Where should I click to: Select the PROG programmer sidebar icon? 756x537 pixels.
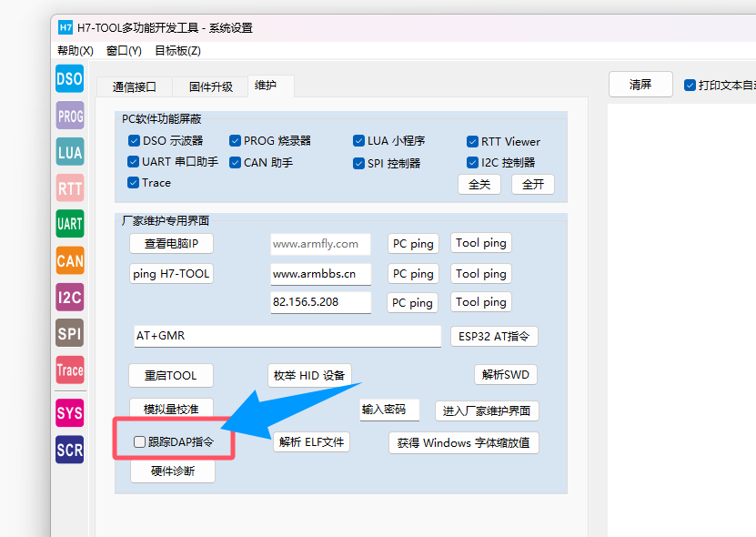(70, 116)
